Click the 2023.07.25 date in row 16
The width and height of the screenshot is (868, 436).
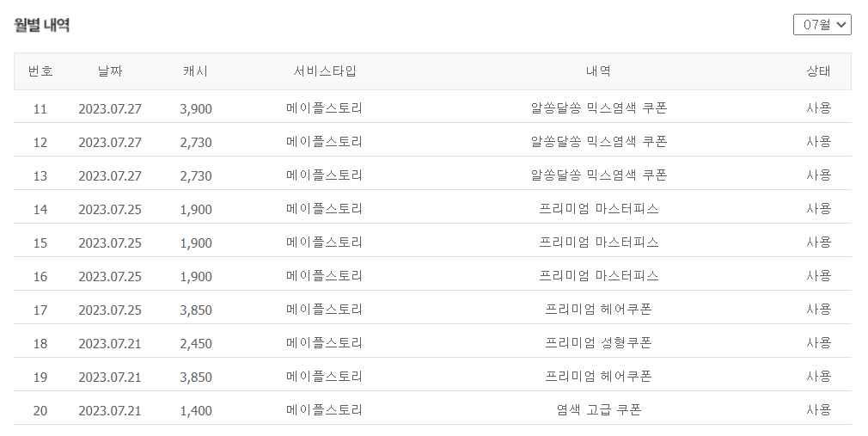click(110, 276)
